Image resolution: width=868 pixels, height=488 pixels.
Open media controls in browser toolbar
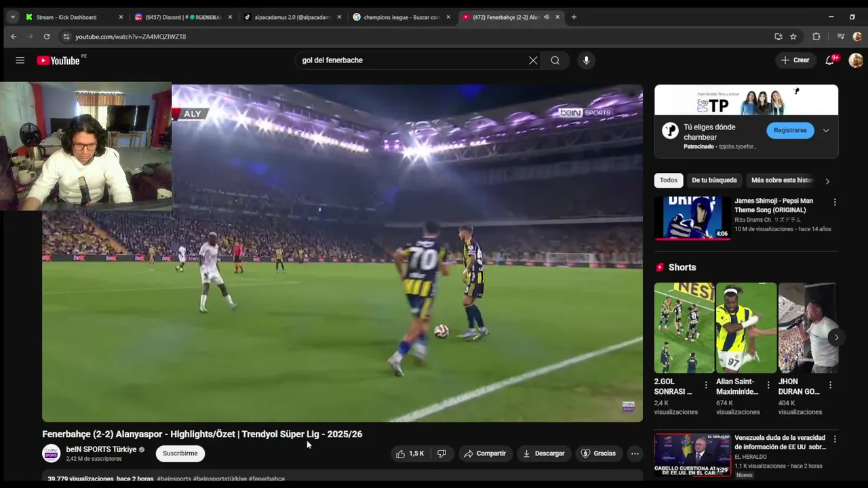pyautogui.click(x=841, y=37)
